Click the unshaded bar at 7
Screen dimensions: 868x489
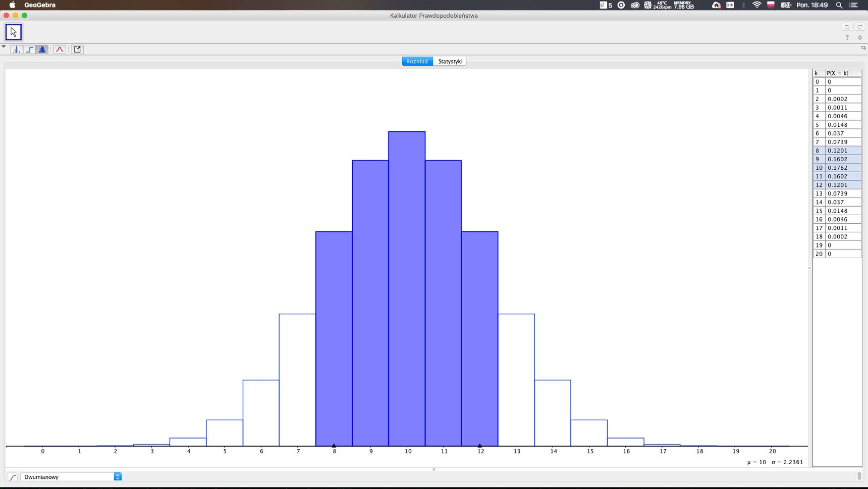coord(297,380)
